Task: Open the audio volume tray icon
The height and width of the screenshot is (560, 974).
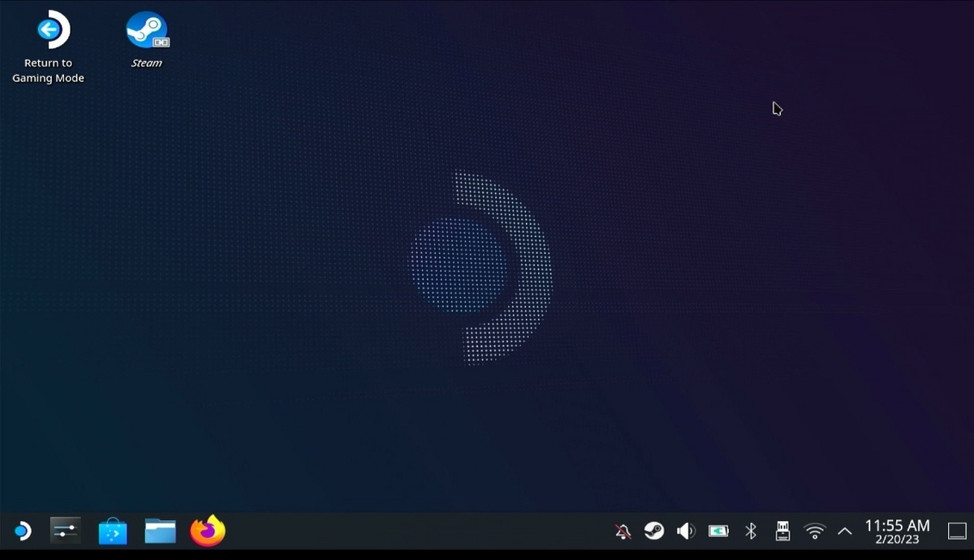Action: click(686, 532)
